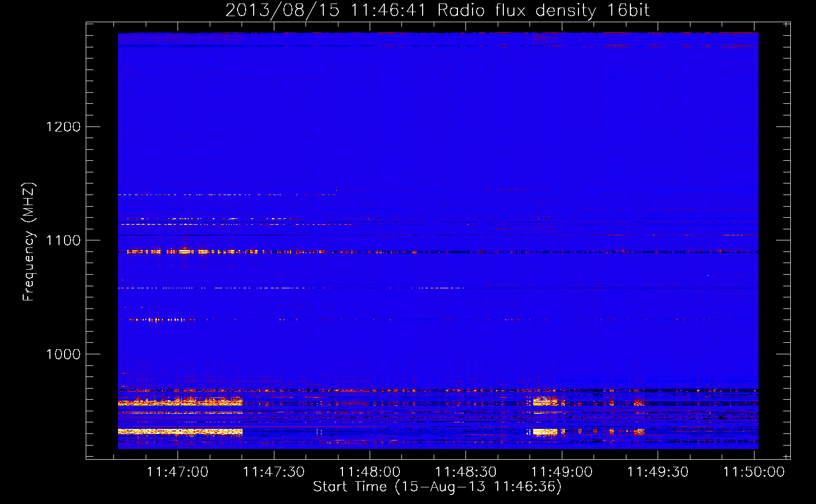816x504 pixels.
Task: Click the 1100 frequency tick label
Action: pos(64,240)
